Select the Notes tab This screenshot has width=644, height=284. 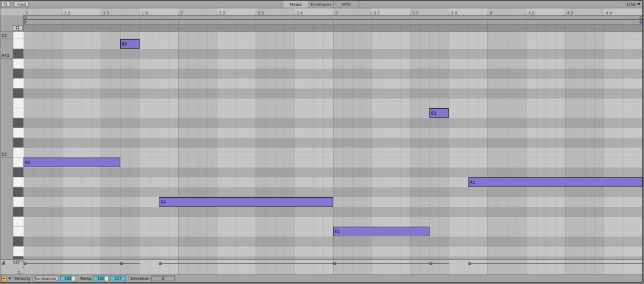[295, 4]
